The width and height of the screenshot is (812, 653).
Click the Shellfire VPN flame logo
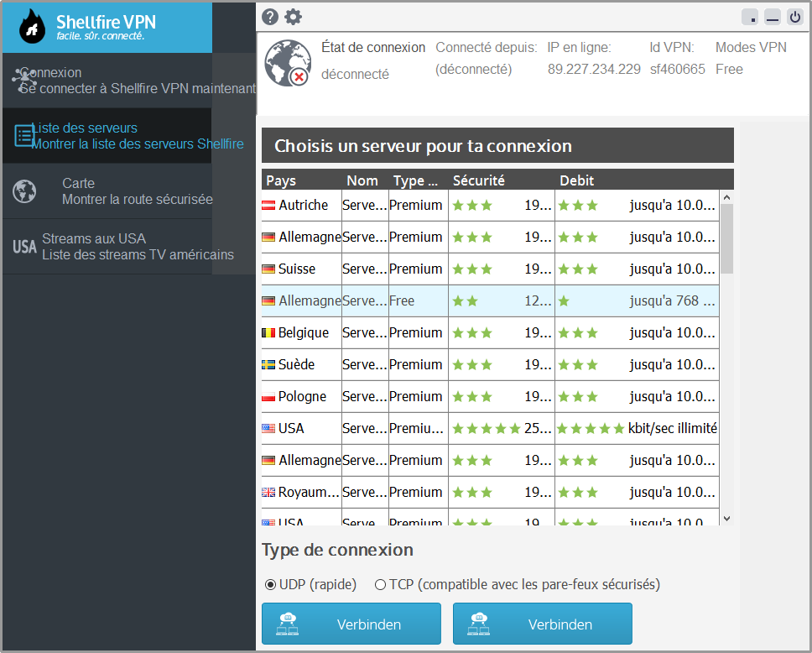coord(32,26)
